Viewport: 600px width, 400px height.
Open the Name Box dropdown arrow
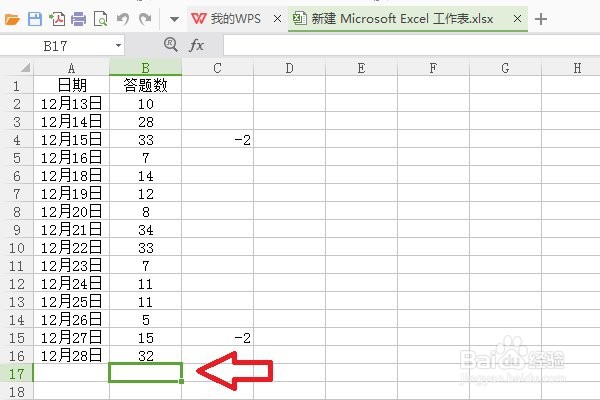coord(119,46)
